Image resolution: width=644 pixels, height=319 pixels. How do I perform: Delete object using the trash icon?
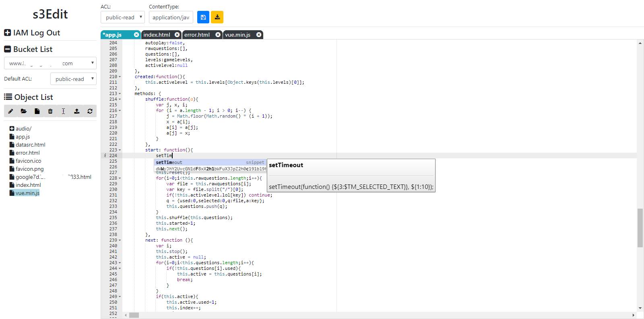[50, 111]
